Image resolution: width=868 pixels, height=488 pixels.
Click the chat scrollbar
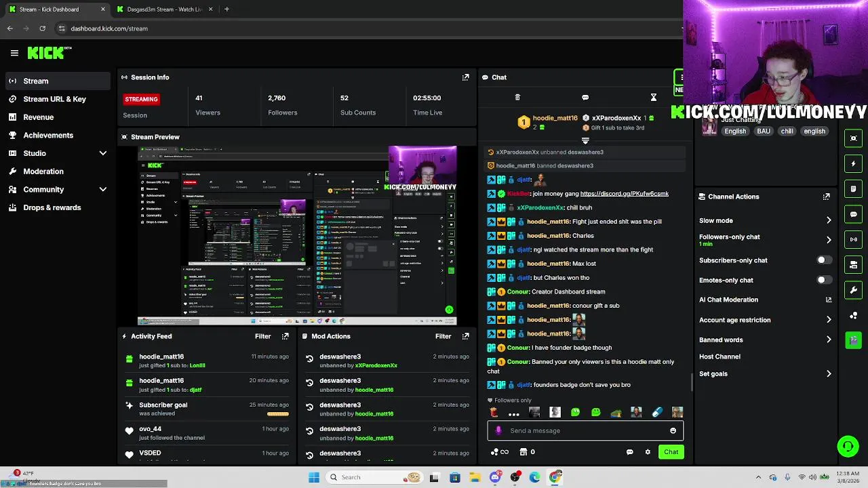point(692,382)
